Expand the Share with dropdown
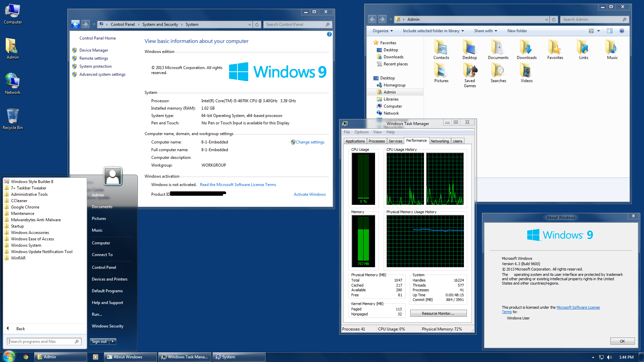 pos(485,31)
